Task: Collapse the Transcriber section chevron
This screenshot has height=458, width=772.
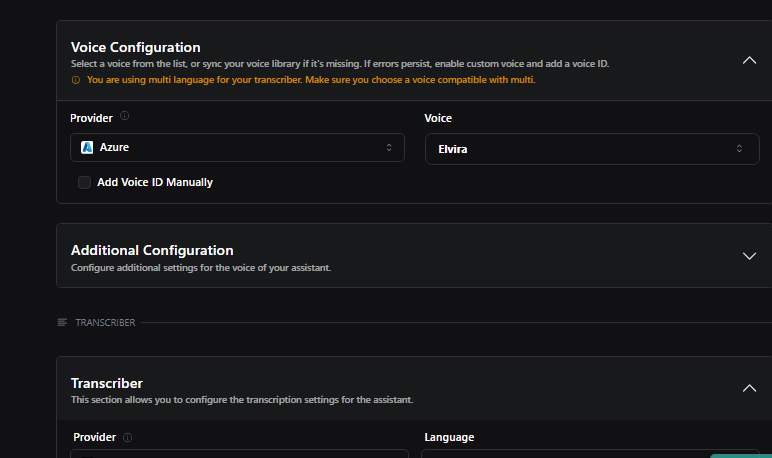Action: [x=749, y=387]
